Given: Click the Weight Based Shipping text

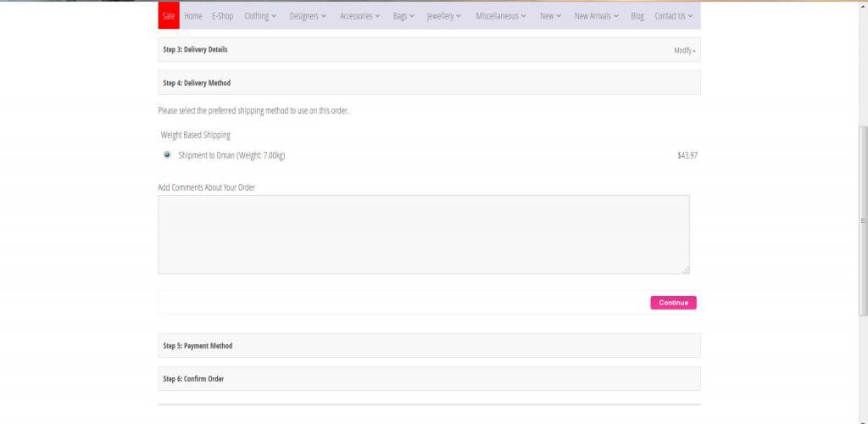Looking at the screenshot, I should [196, 135].
